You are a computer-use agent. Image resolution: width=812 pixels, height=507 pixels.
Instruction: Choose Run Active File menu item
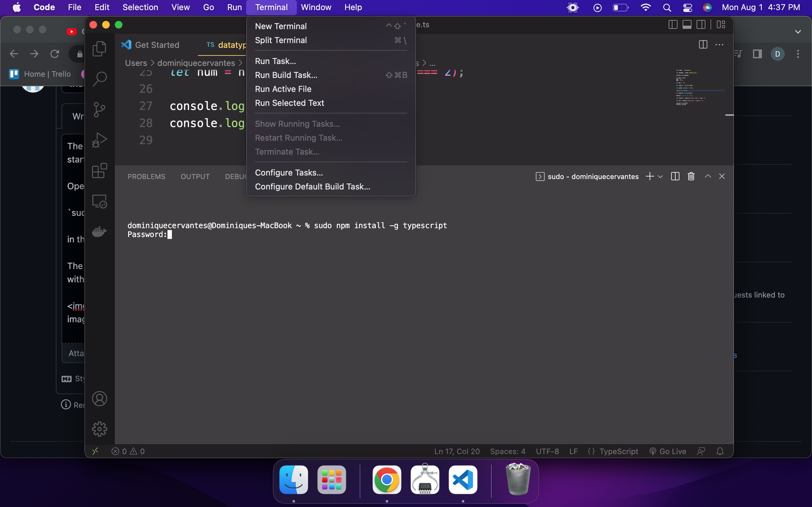click(x=283, y=89)
